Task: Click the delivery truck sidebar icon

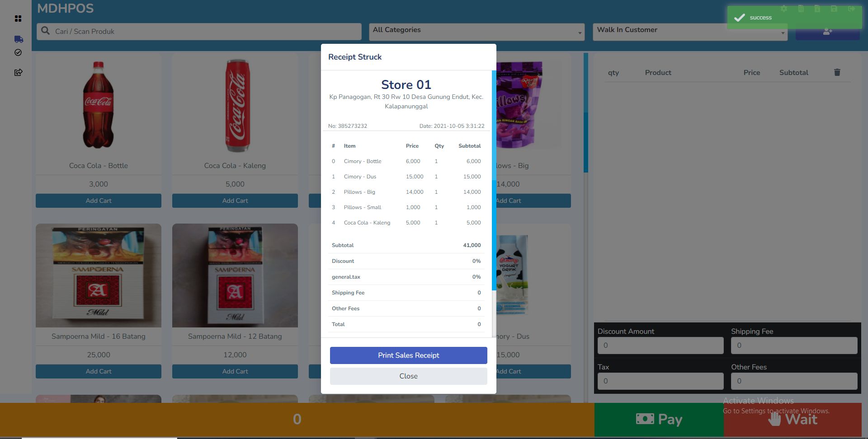Action: [x=19, y=39]
